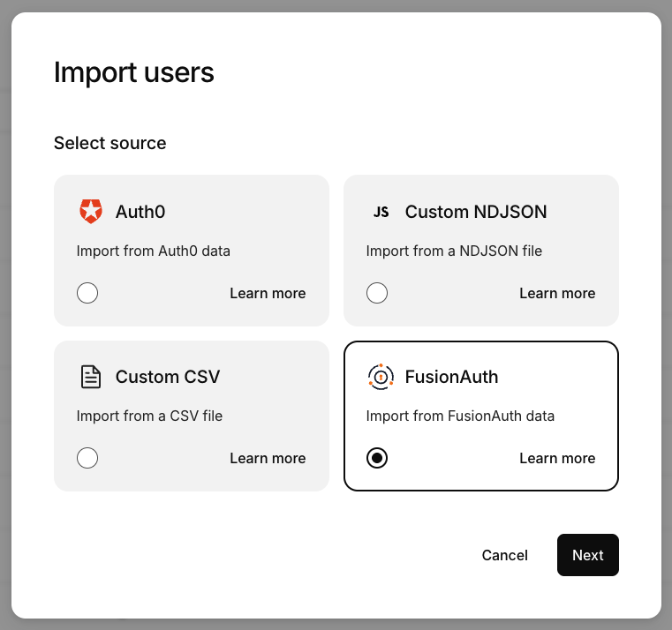This screenshot has height=630, width=672.
Task: Open Learn more for Custom CSV
Action: pyautogui.click(x=268, y=458)
